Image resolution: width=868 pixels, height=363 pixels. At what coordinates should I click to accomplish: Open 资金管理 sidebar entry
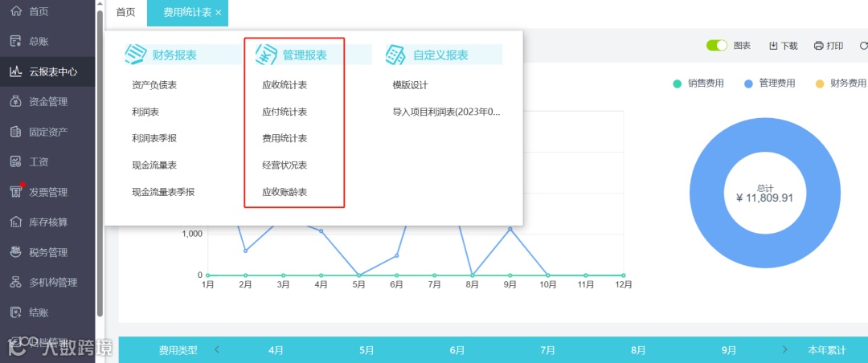pyautogui.click(x=47, y=101)
